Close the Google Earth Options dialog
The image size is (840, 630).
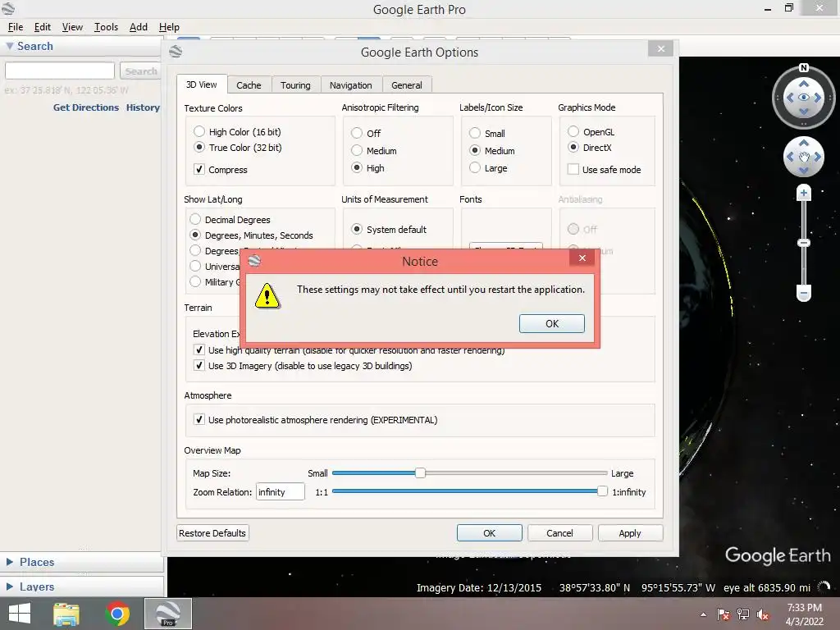pyautogui.click(x=661, y=48)
